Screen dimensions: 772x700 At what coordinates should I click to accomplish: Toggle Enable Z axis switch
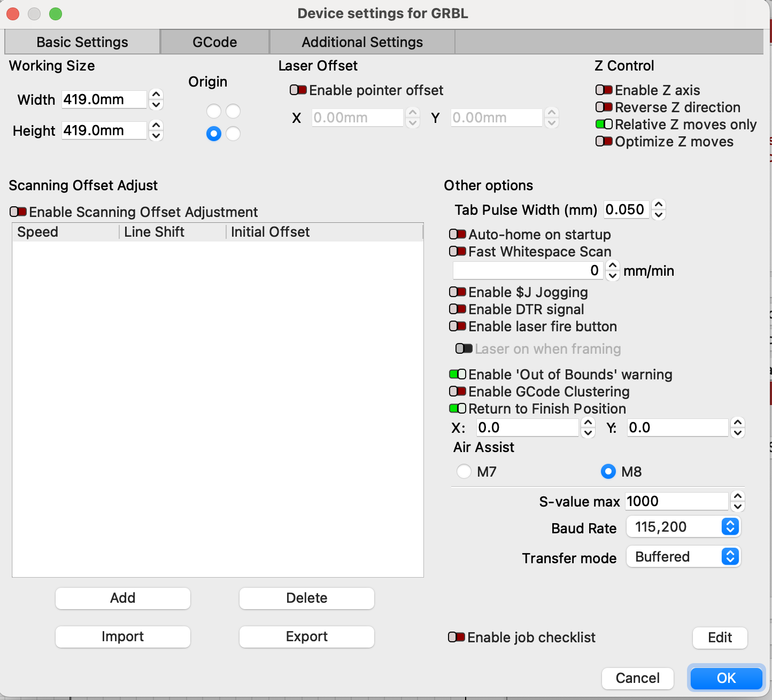(x=604, y=90)
